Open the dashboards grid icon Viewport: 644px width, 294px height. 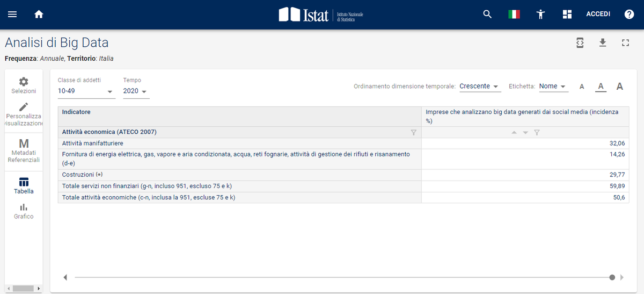[x=567, y=14]
